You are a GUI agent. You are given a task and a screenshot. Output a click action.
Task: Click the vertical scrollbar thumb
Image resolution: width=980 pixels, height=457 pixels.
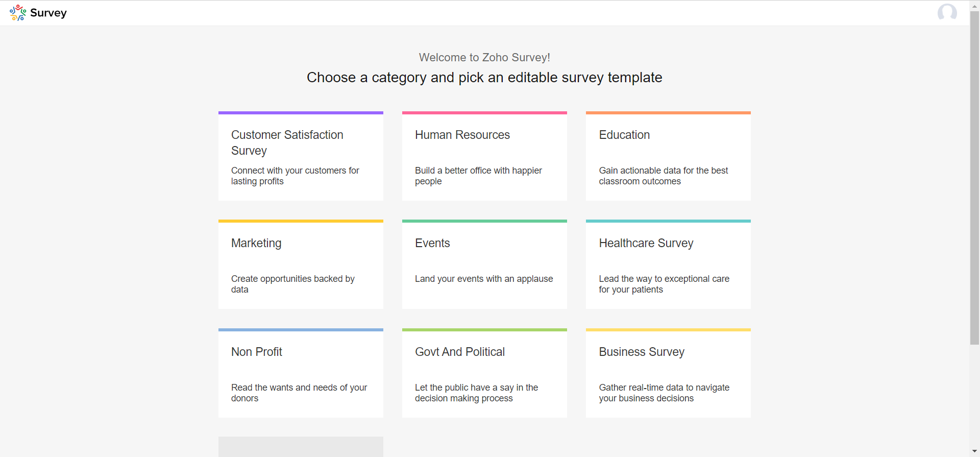click(x=974, y=179)
